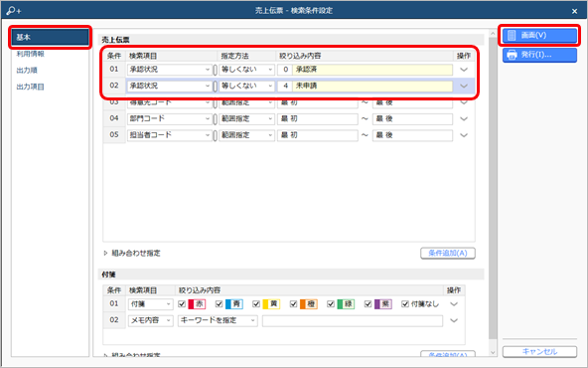Toggle the 青 sticky note checkbox
Image resolution: width=588 pixels, height=368 pixels.
click(219, 304)
